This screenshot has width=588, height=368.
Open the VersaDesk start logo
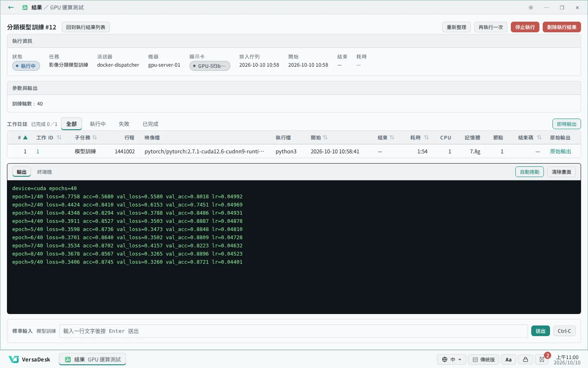coord(29,359)
